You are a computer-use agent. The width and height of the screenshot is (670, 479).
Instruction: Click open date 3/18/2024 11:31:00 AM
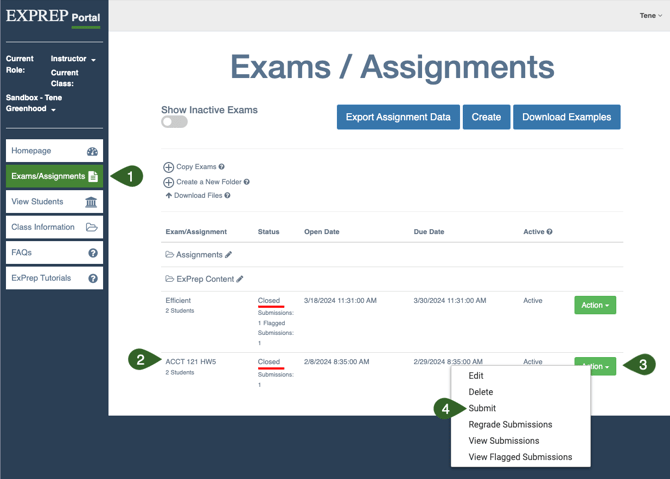pyautogui.click(x=340, y=300)
